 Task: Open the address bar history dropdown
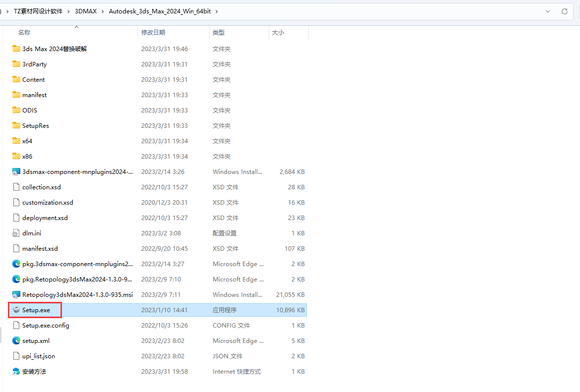tap(548, 11)
